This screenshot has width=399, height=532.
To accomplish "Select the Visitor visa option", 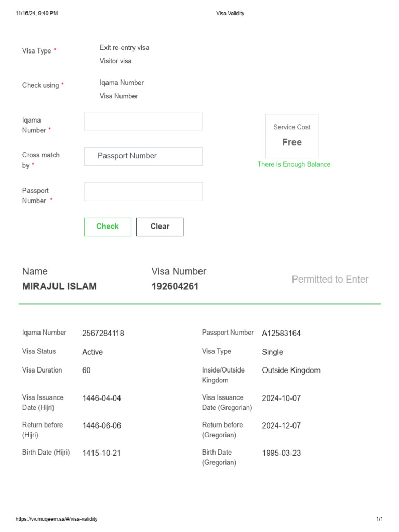I will pyautogui.click(x=115, y=61).
